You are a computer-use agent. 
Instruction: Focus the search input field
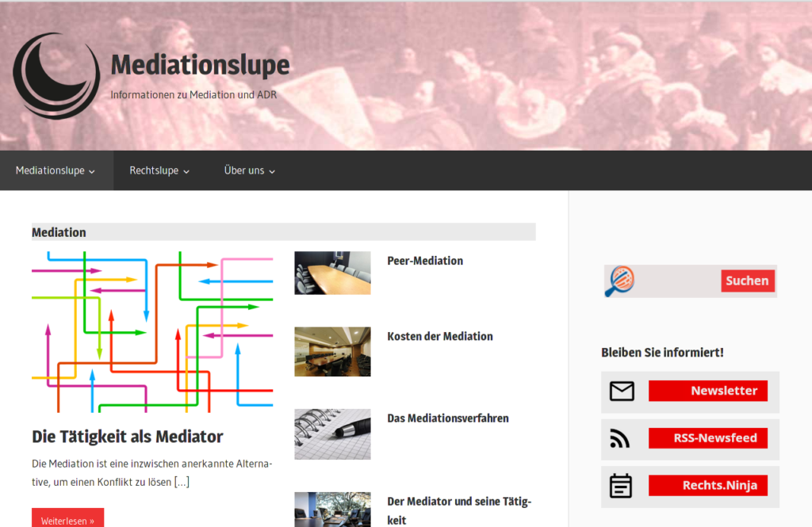tap(678, 281)
